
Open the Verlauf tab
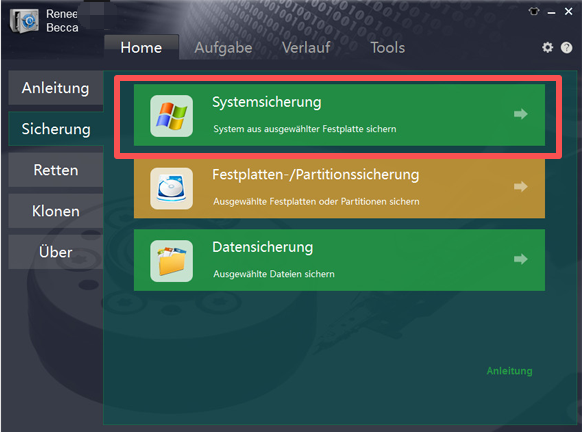coord(306,48)
